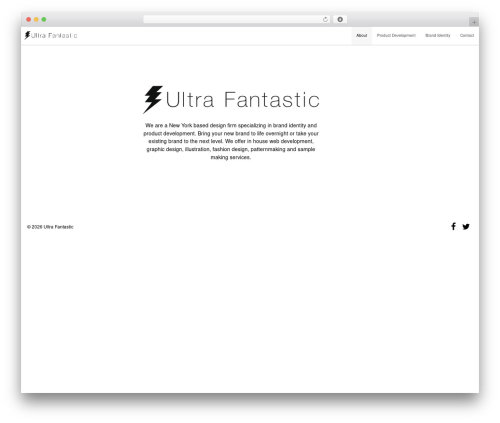Click the large Ultra Fantastic hero logo

click(231, 100)
